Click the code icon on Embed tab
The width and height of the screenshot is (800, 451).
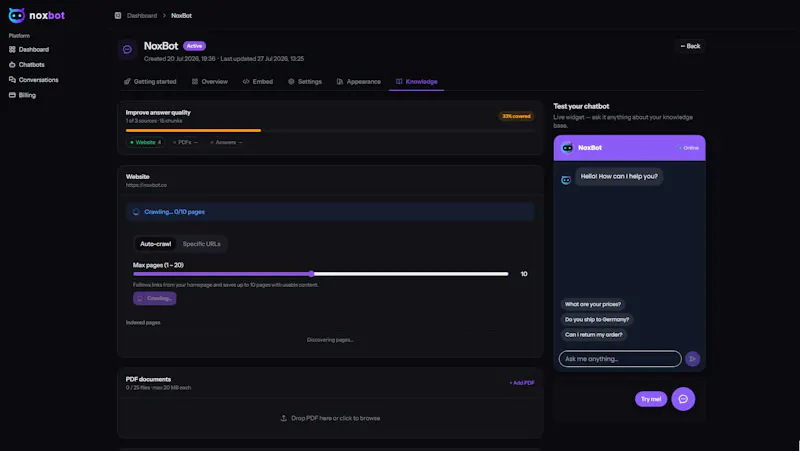pos(246,82)
